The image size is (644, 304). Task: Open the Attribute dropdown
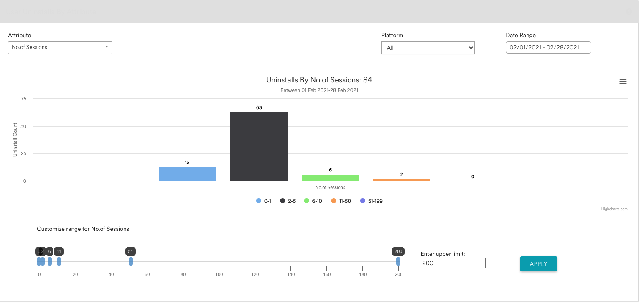coord(60,47)
